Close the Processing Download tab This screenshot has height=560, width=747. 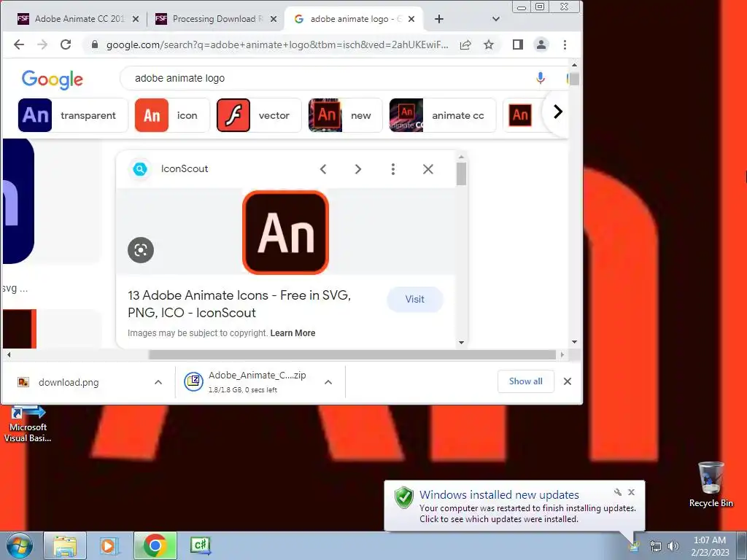274,19
